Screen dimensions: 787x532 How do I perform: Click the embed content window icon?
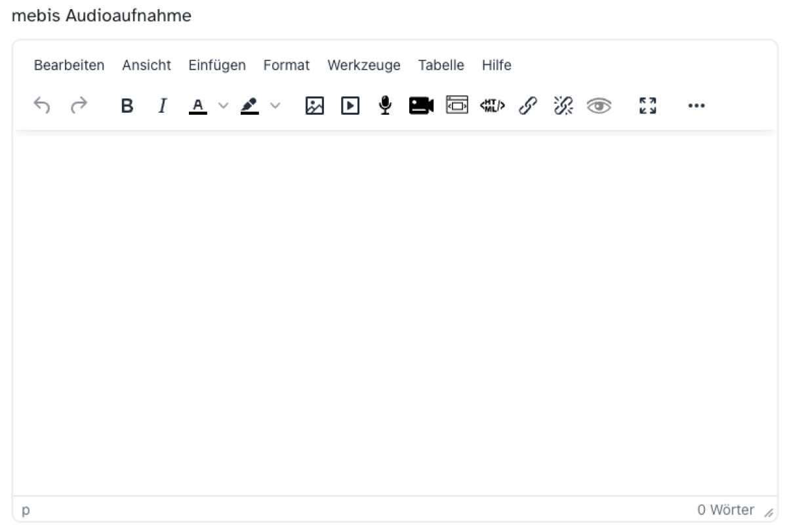pos(457,105)
